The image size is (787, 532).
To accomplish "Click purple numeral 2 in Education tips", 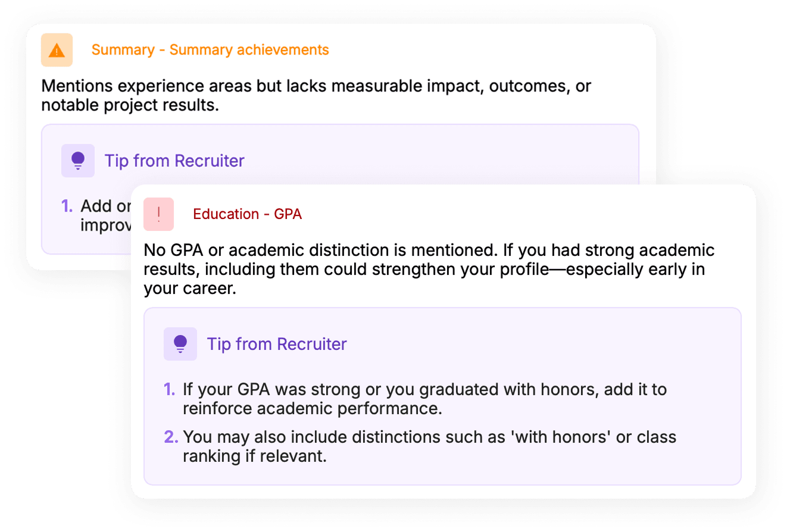I will pos(171,437).
